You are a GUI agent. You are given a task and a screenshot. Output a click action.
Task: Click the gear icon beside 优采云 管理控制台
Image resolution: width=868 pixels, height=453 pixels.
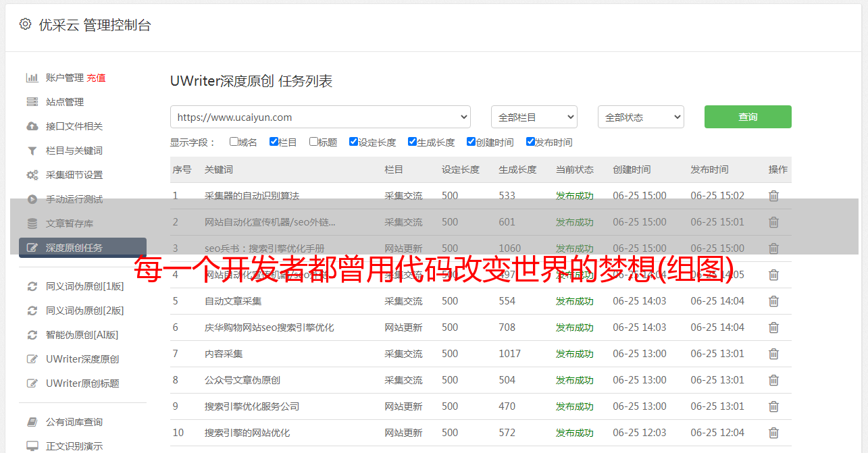25,24
